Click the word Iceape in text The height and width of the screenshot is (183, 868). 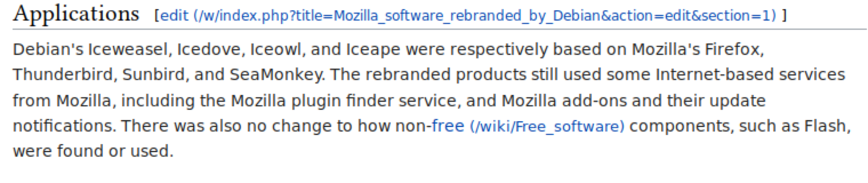tap(373, 50)
